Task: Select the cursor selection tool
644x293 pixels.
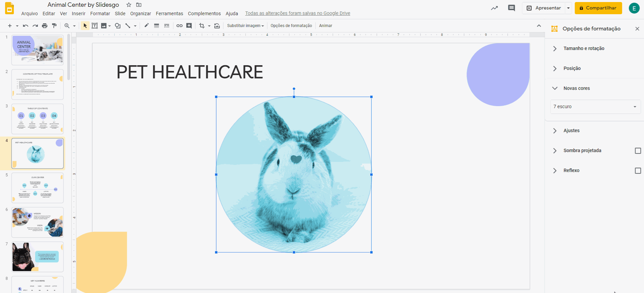Action: (85, 26)
